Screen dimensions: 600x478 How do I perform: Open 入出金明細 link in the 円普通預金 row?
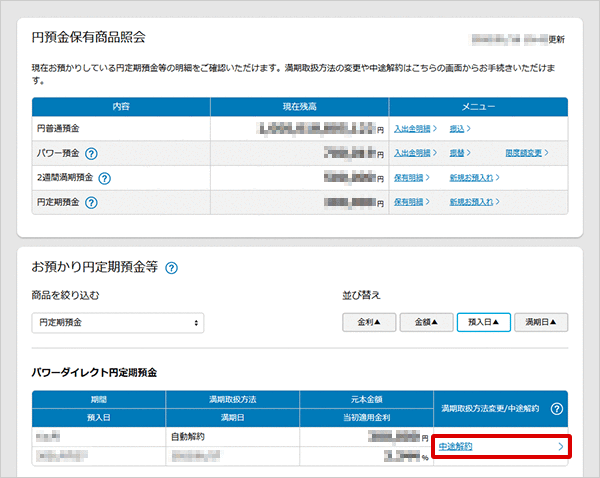(415, 129)
